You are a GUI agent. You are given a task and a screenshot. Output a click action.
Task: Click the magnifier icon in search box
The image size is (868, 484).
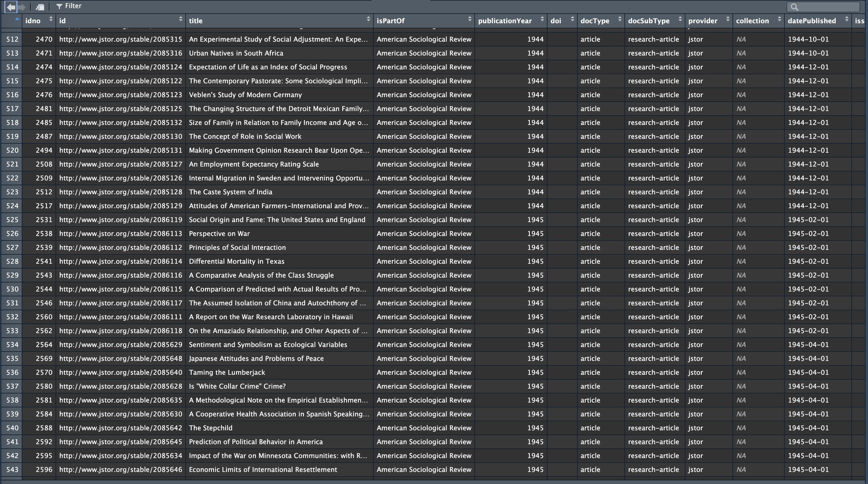pyautogui.click(x=795, y=7)
